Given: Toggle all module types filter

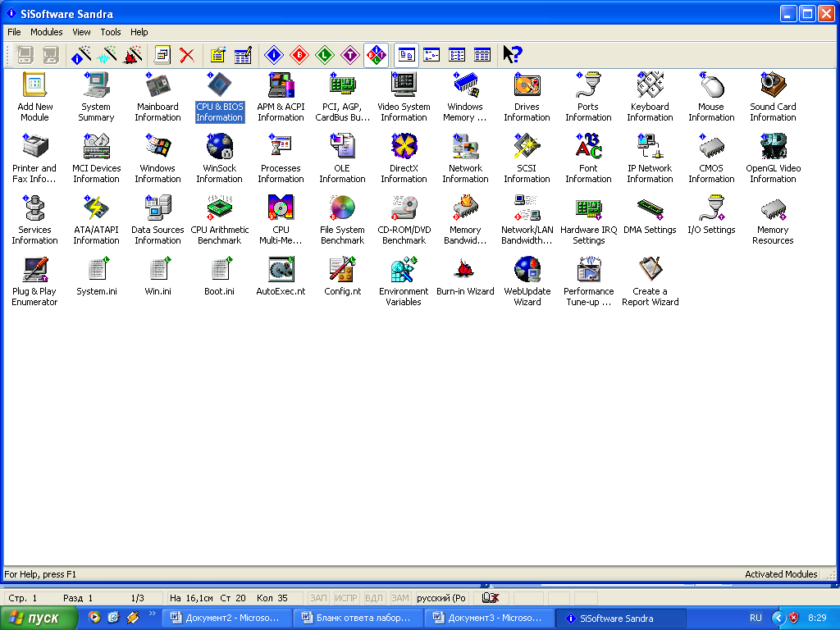Looking at the screenshot, I should (x=376, y=55).
